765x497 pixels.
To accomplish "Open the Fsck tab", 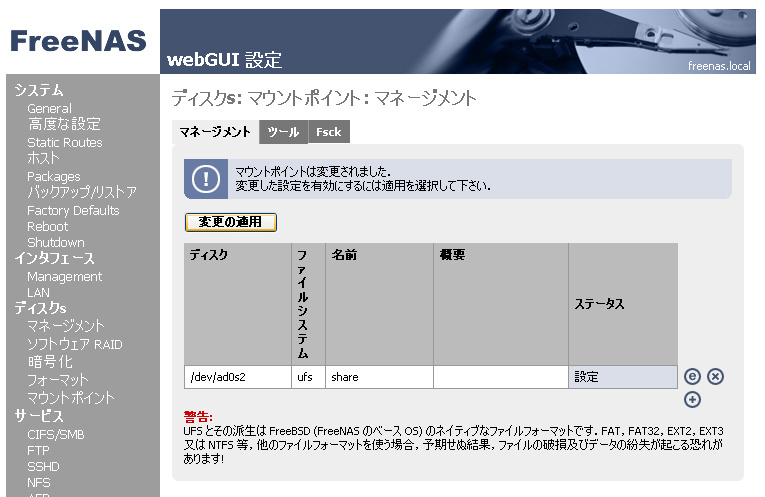I will click(x=329, y=132).
